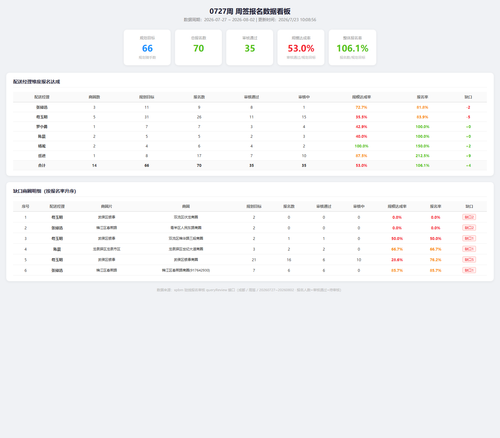
Task: Click the -2 gap value in the first table
Action: coord(468,107)
